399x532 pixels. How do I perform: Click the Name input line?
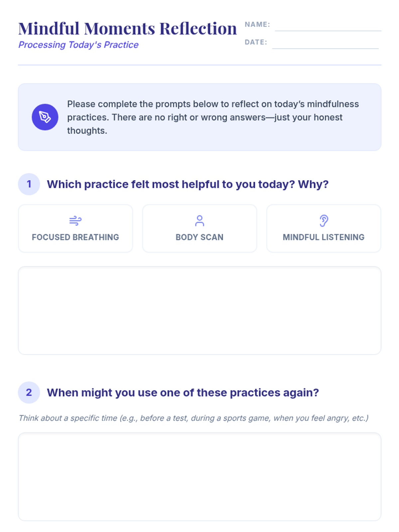328,26
